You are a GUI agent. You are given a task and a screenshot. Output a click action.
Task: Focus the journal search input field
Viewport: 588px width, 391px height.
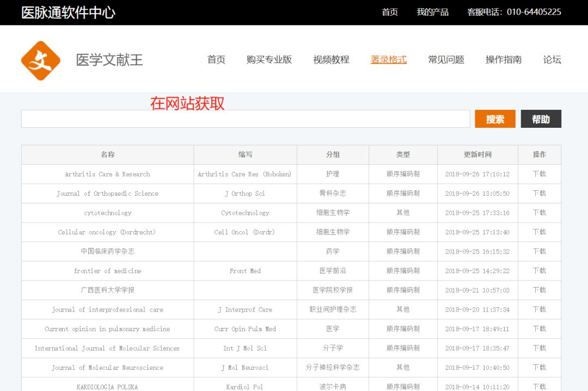pos(245,119)
